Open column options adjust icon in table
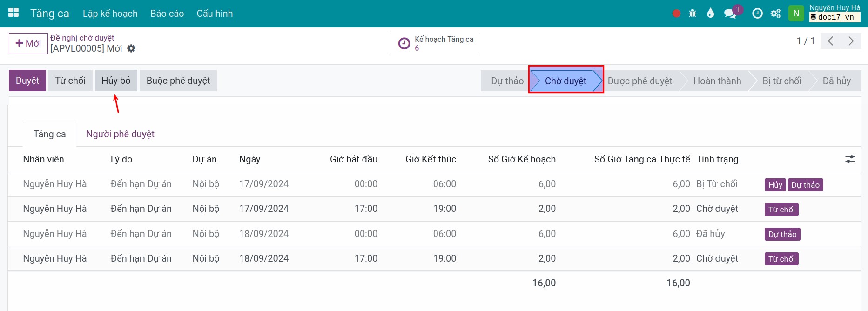This screenshot has width=868, height=311. point(850,159)
